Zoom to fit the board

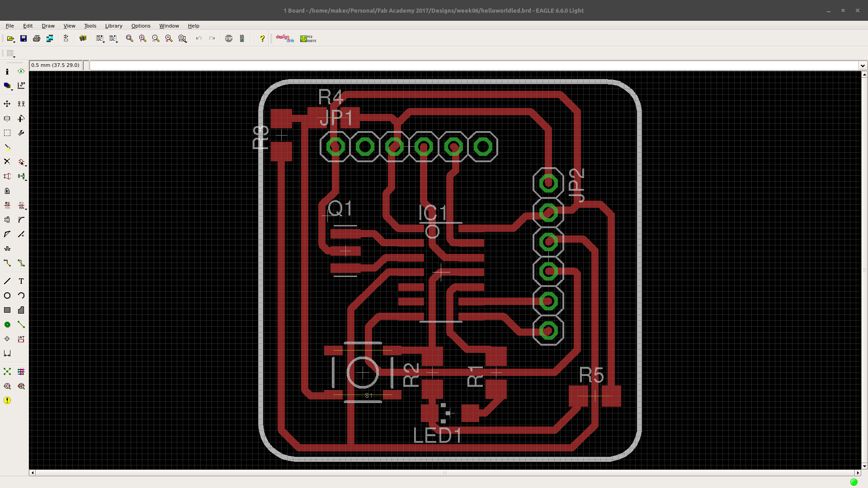tap(130, 39)
